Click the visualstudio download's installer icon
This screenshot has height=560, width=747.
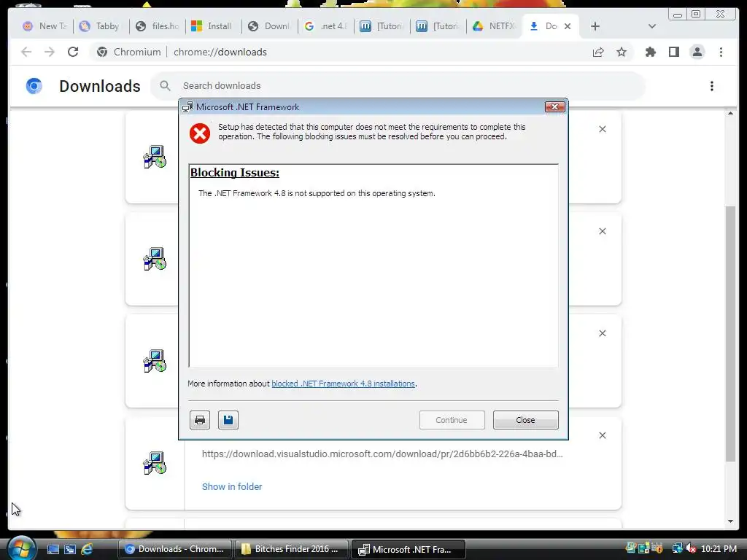pyautogui.click(x=155, y=463)
